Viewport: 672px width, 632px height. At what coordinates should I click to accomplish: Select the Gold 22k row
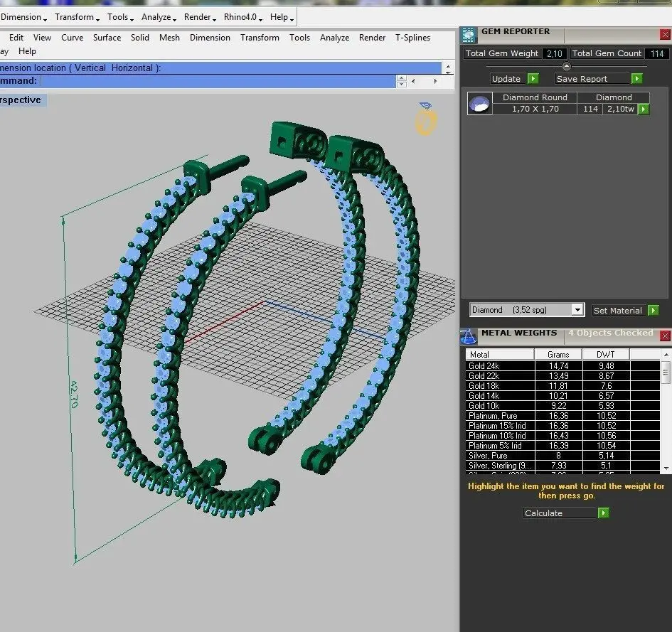562,376
